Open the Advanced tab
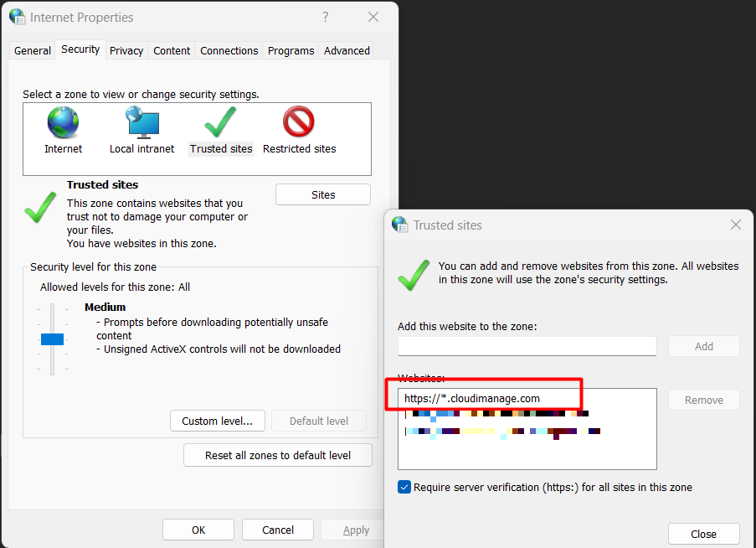The height and width of the screenshot is (548, 756). click(x=347, y=50)
